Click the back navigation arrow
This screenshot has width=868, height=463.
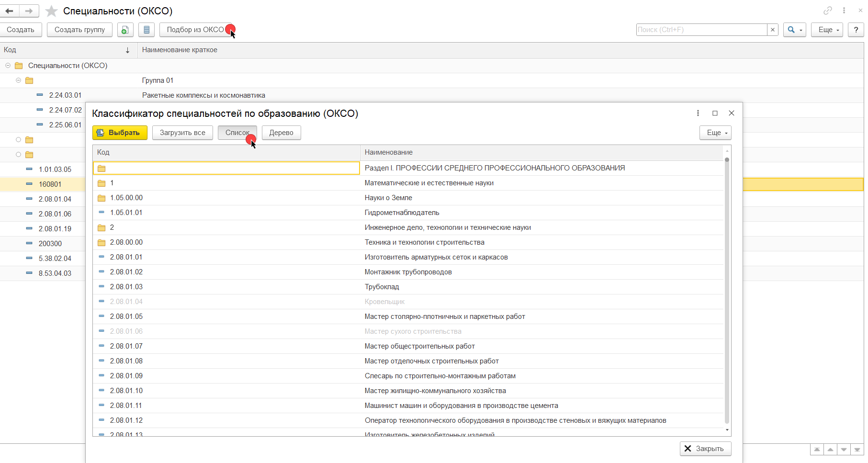click(x=10, y=11)
